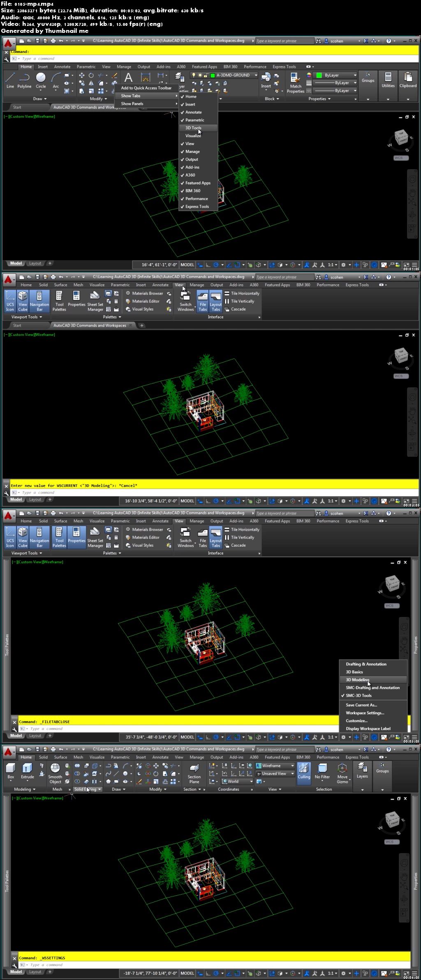The image size is (421, 980).
Task: Click the Smooth Object mesh icon
Action: [x=55, y=773]
